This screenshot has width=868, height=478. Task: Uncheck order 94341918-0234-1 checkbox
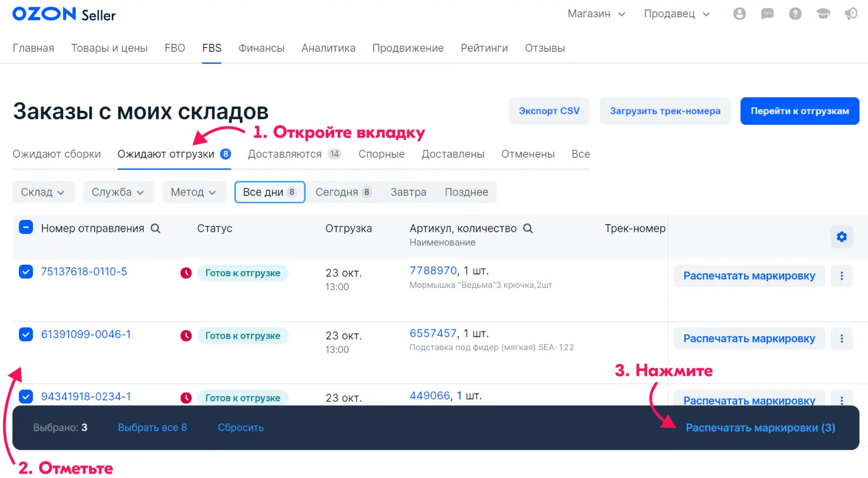tap(26, 397)
